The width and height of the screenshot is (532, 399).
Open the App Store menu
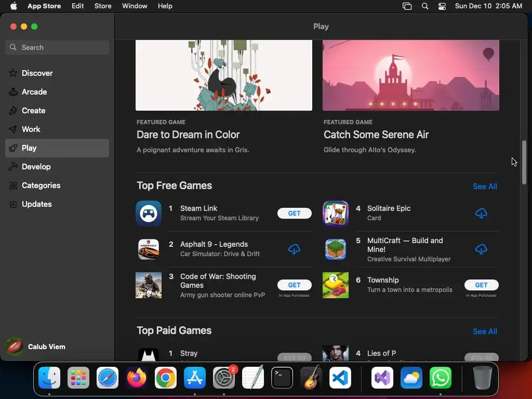click(44, 6)
